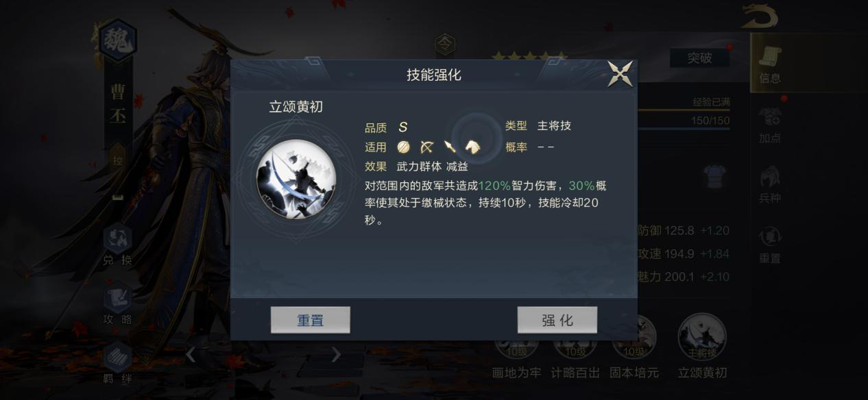Viewport: 868px width, 400px height.
Task: Select the cavalry horse icon
Action: [x=472, y=147]
